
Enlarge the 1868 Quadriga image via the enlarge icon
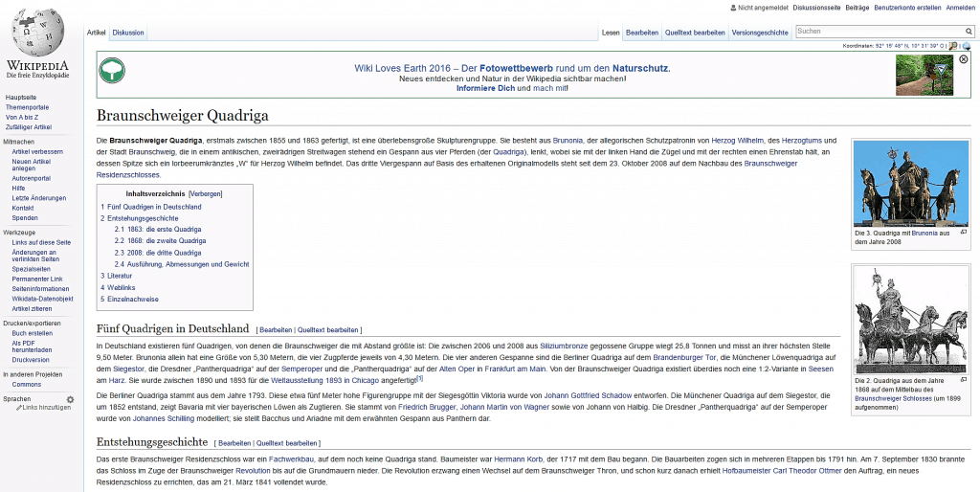964,380
